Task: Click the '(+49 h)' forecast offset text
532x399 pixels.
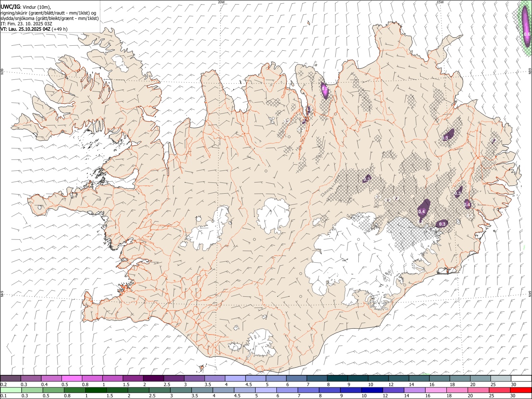Action: pyautogui.click(x=60, y=29)
